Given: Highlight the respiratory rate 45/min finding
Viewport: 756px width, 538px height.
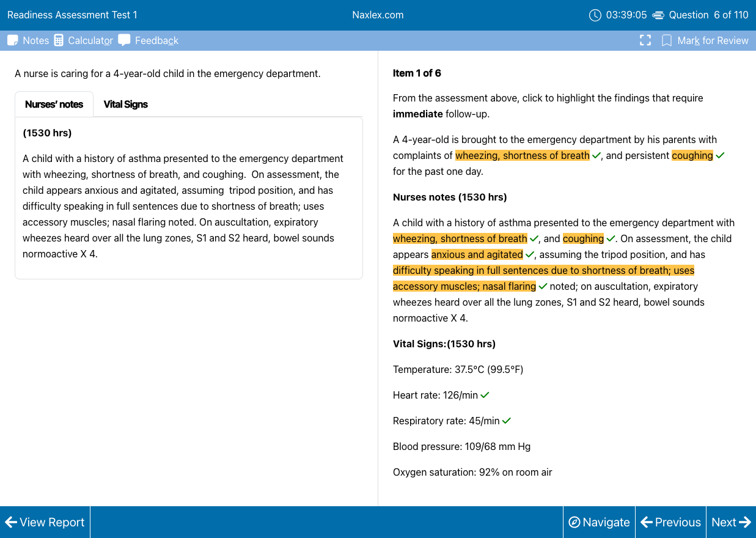Looking at the screenshot, I should 446,421.
